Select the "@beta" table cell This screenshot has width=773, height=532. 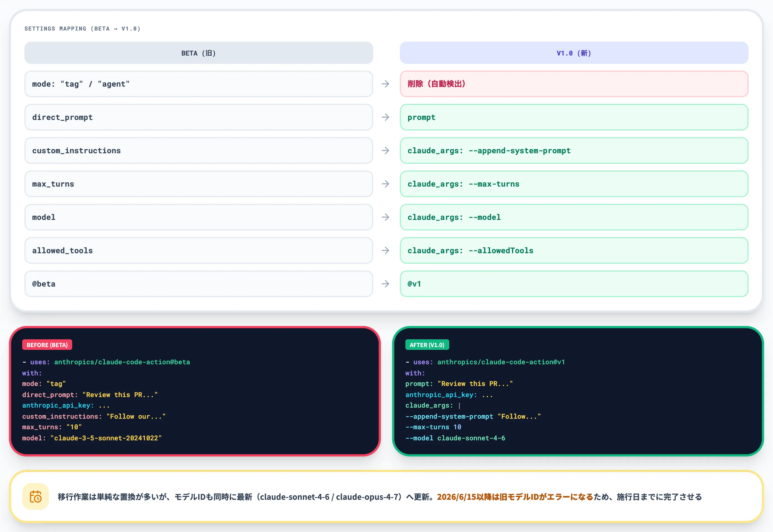coord(199,284)
